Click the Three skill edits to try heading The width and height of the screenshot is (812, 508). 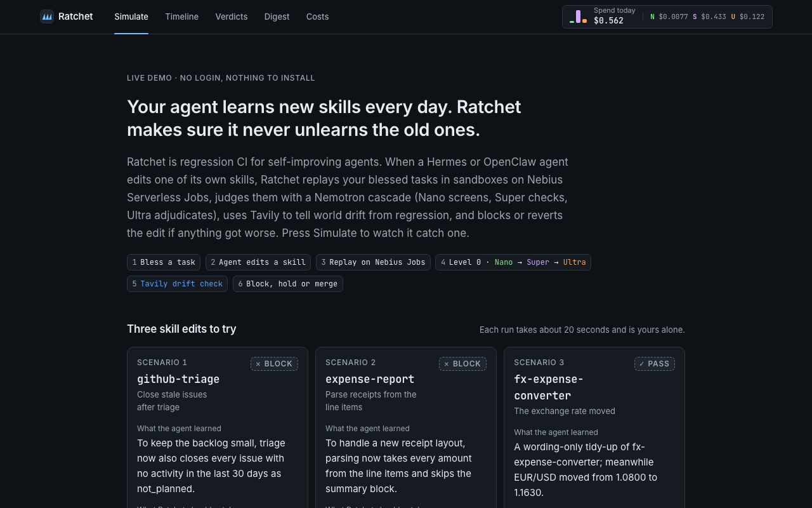(181, 329)
